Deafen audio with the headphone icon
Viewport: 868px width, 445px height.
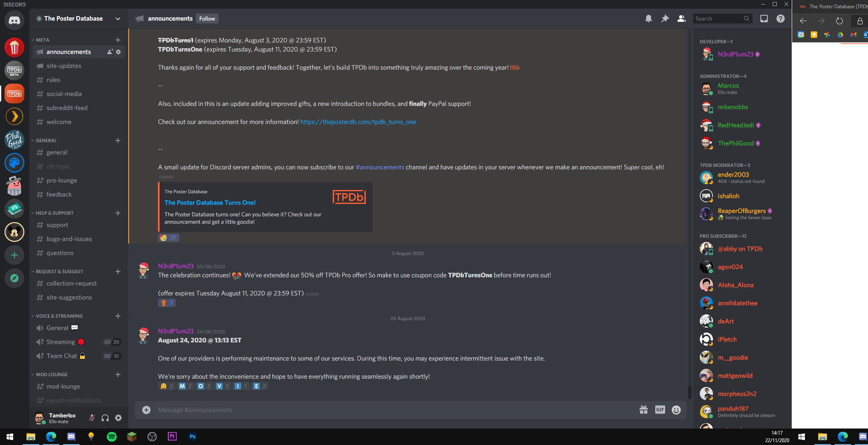click(x=105, y=418)
